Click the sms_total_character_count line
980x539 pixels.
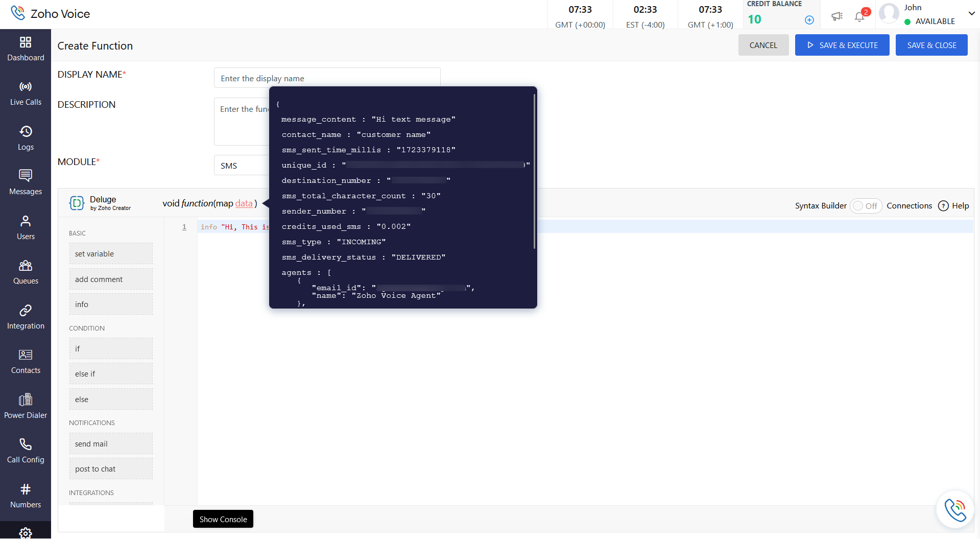pyautogui.click(x=361, y=196)
